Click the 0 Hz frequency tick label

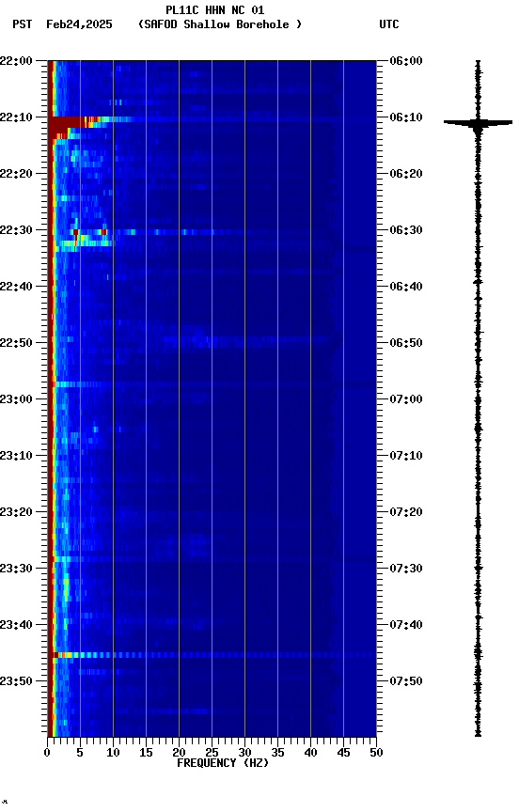click(x=47, y=753)
